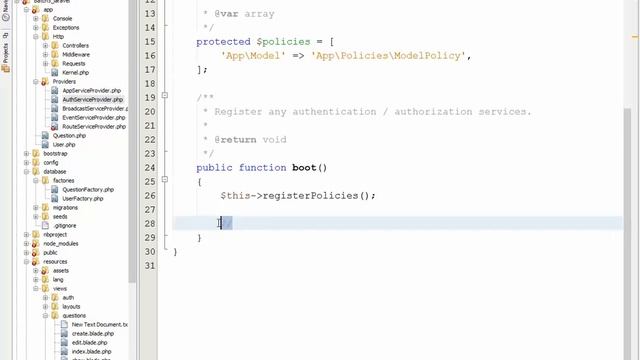Expand the Middleware folder node
Viewport: 640px width, 360px height.
click(45, 54)
